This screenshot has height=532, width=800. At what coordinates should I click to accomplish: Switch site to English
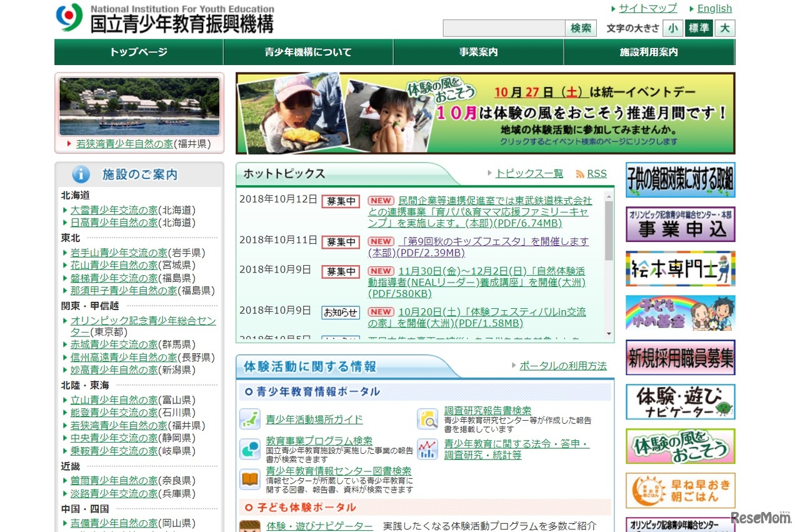pos(714,9)
